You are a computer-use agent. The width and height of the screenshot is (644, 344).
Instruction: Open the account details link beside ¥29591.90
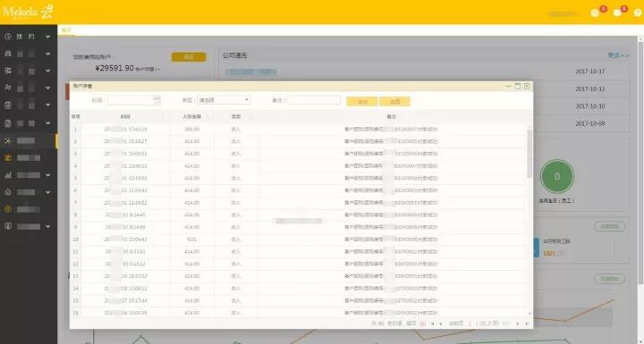click(148, 70)
